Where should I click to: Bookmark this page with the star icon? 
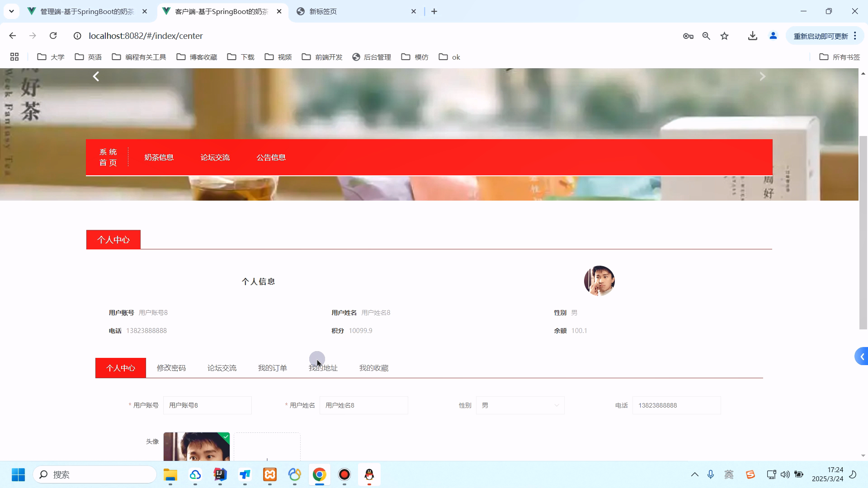(724, 36)
